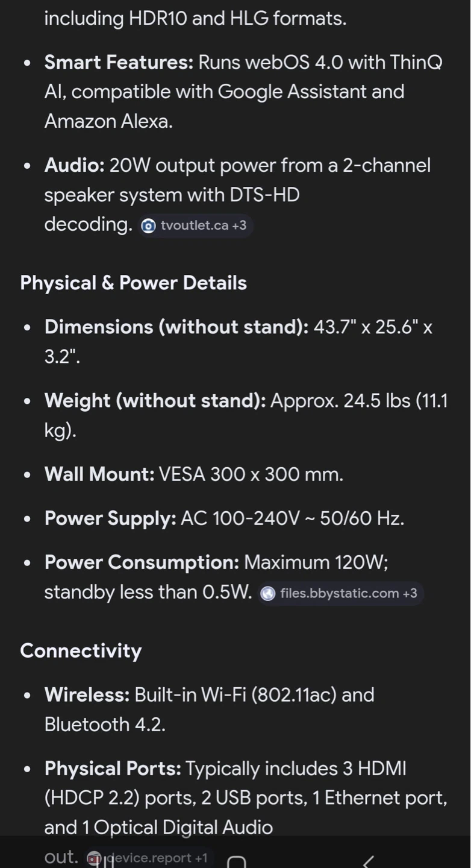Click the Weight (without stand) label
The image size is (471, 868).
tap(155, 400)
